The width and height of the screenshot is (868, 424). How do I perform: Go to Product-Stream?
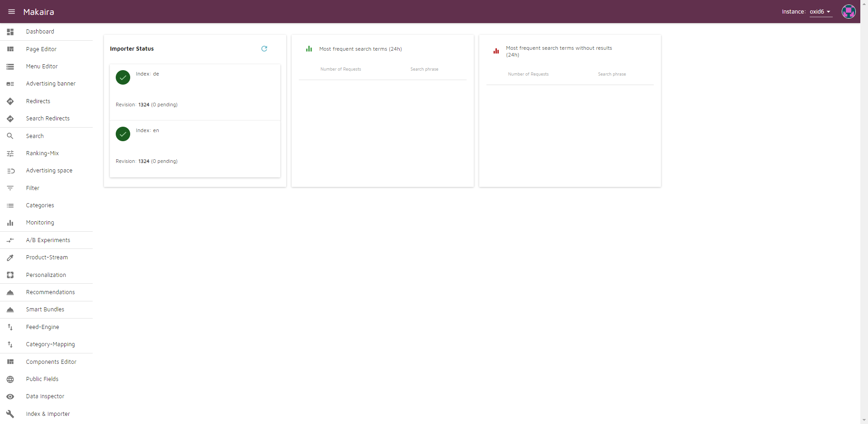coord(46,257)
